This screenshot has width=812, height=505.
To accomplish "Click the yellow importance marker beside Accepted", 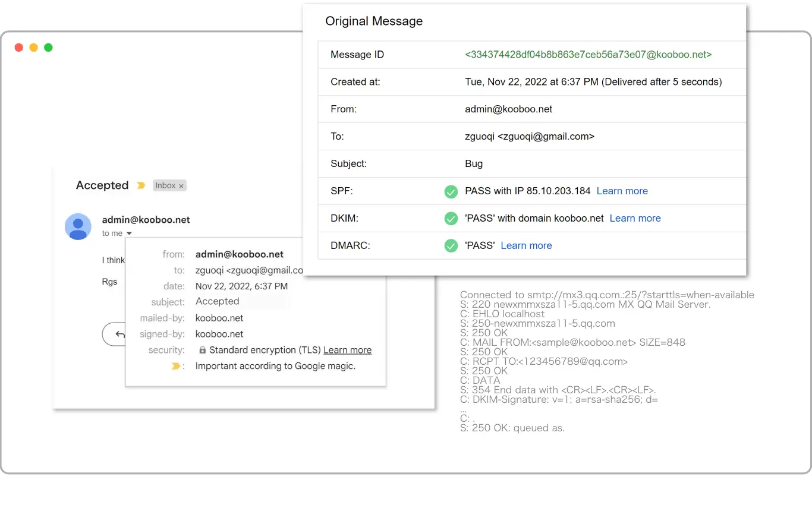I will coord(141,185).
